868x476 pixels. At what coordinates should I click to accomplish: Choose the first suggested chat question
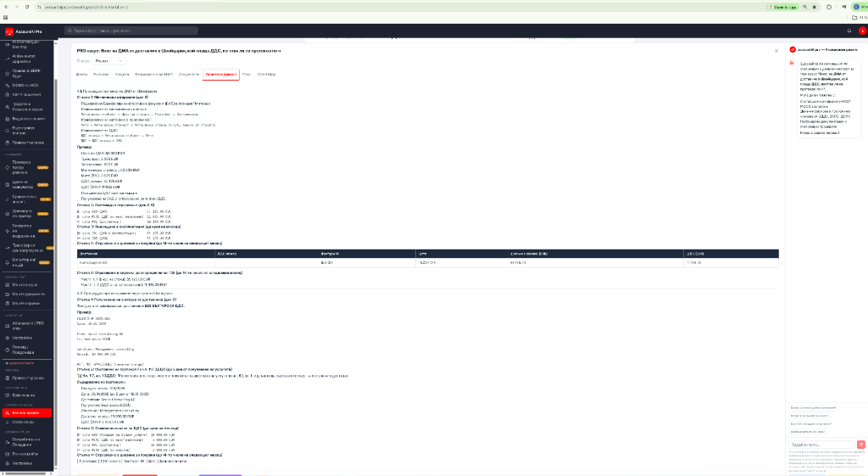tap(813, 408)
